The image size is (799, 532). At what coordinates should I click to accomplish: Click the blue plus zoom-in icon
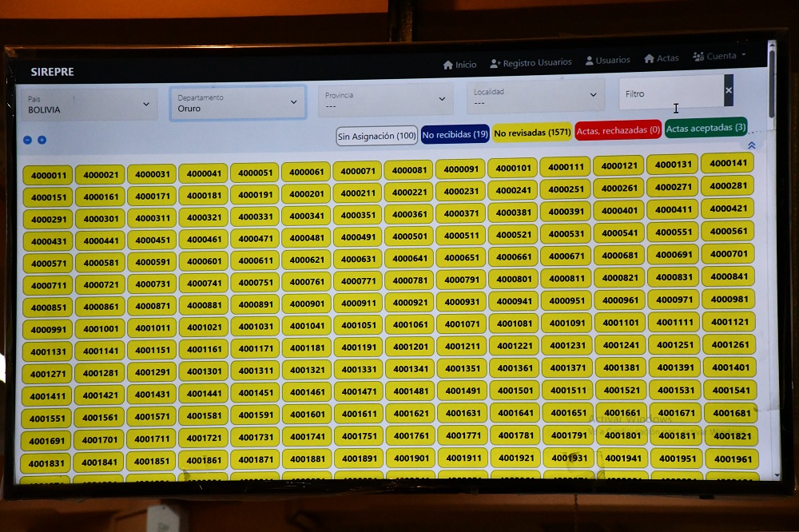tap(42, 140)
